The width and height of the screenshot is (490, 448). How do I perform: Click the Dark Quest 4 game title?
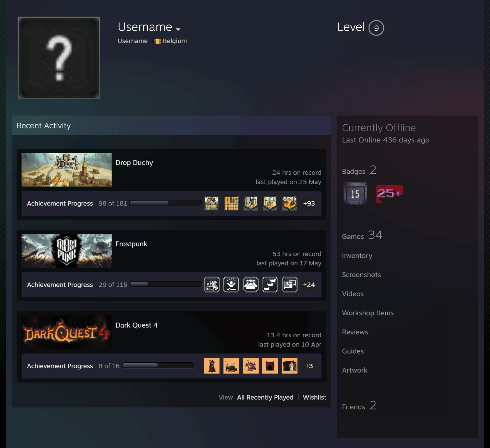click(137, 325)
